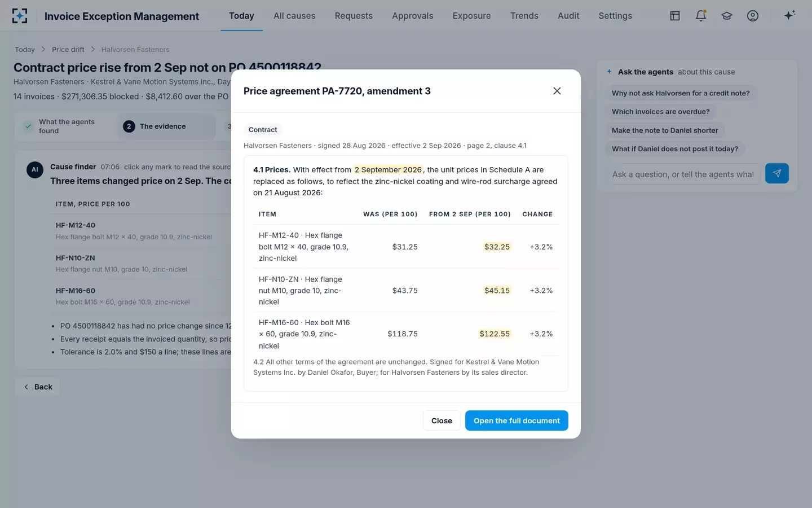Screen dimensions: 812x508
Task: Select 'What the agents found' step
Action: pos(67,126)
